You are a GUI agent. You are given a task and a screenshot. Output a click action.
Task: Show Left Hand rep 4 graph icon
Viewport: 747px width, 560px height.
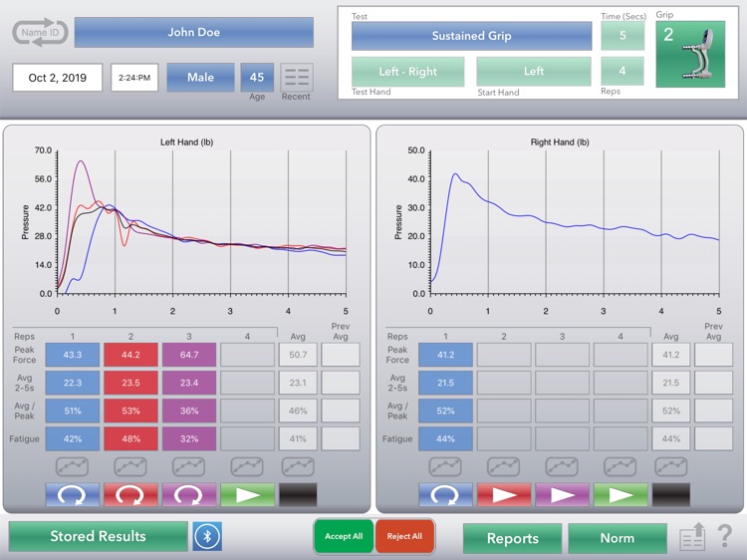[x=247, y=466]
